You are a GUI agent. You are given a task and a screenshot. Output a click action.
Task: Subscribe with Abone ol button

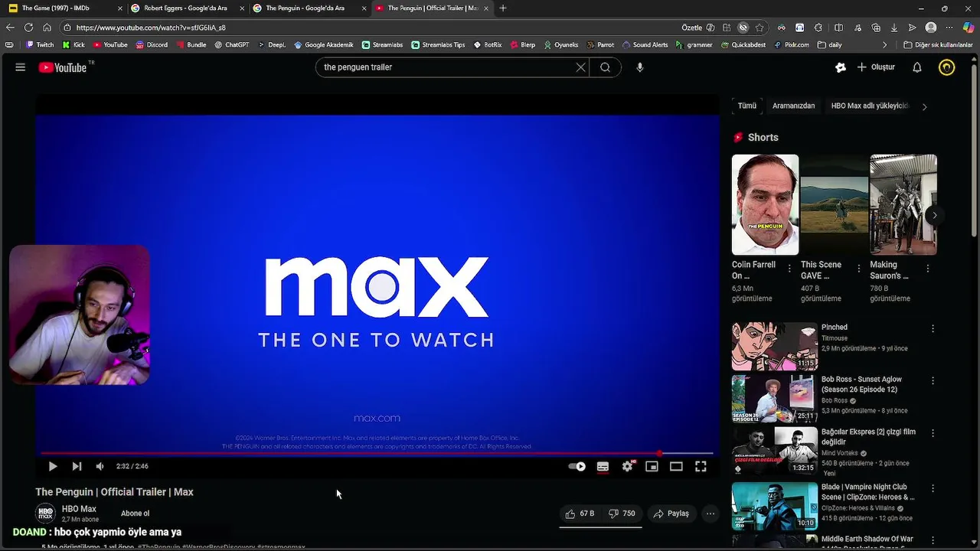136,514
